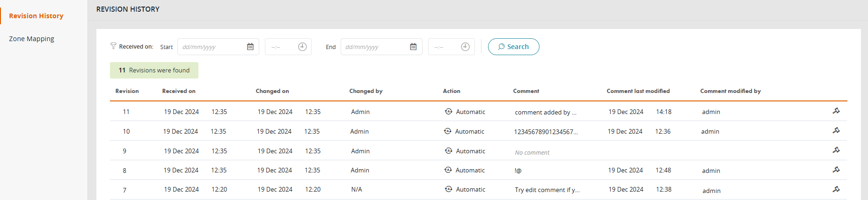
Task: Click the Automatic action icon in revision 11
Action: [448, 112]
